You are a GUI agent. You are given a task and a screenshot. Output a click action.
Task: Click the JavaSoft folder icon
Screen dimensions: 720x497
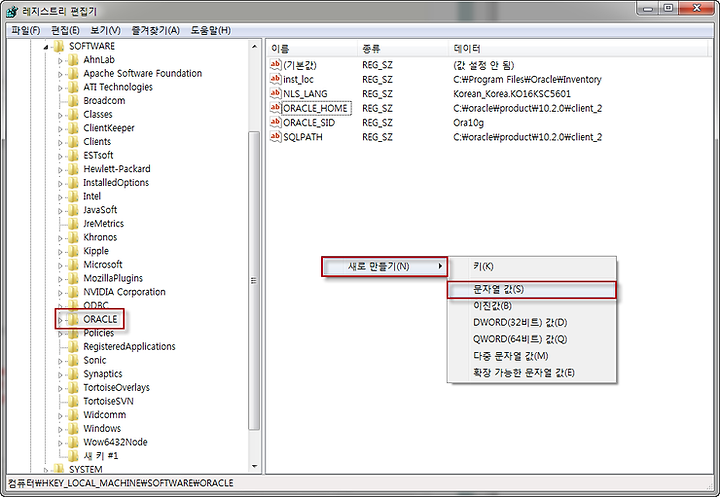pyautogui.click(x=73, y=210)
